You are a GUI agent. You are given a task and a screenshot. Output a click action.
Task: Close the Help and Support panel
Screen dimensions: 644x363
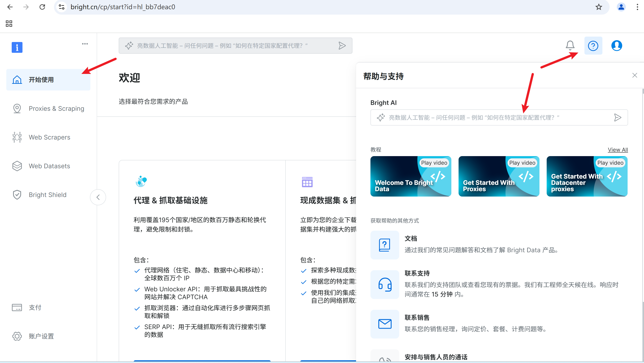coord(635,75)
